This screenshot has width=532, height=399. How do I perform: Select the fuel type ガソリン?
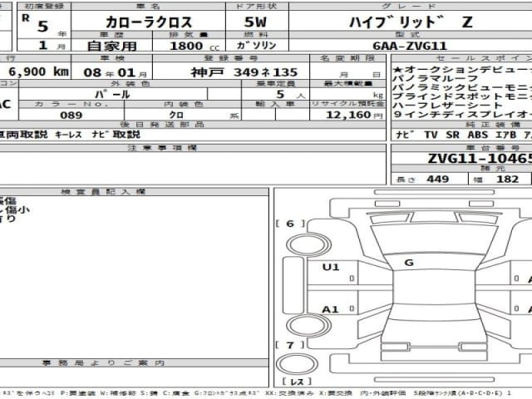pos(257,46)
